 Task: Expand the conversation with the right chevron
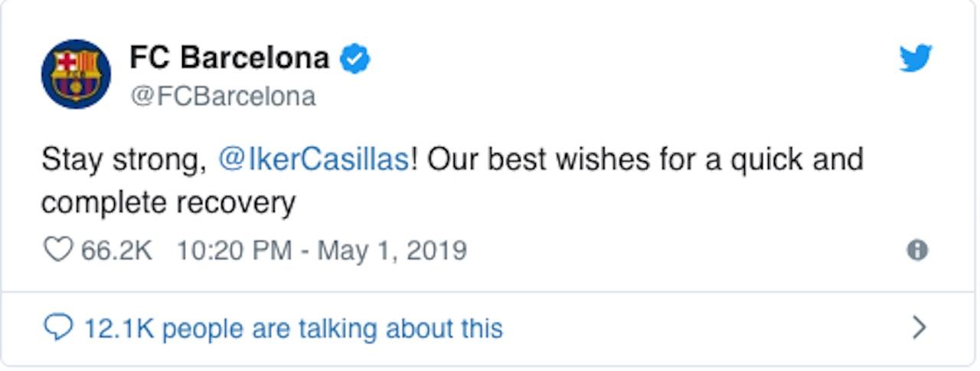(920, 328)
